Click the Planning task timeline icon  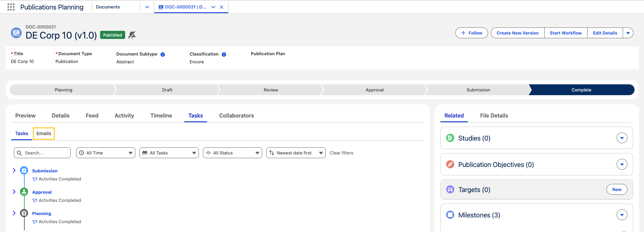[24, 213]
